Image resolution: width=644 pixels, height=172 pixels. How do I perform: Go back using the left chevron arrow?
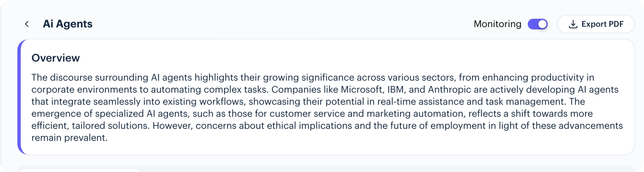[27, 24]
